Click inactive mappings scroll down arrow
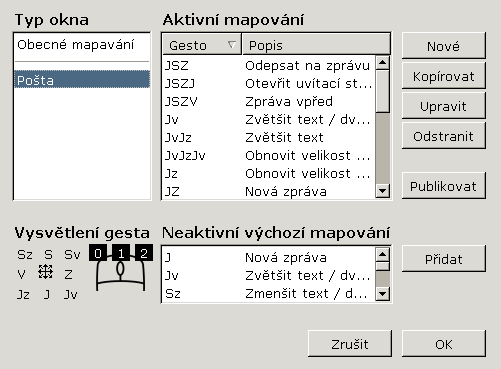The image size is (501, 369). click(x=382, y=294)
